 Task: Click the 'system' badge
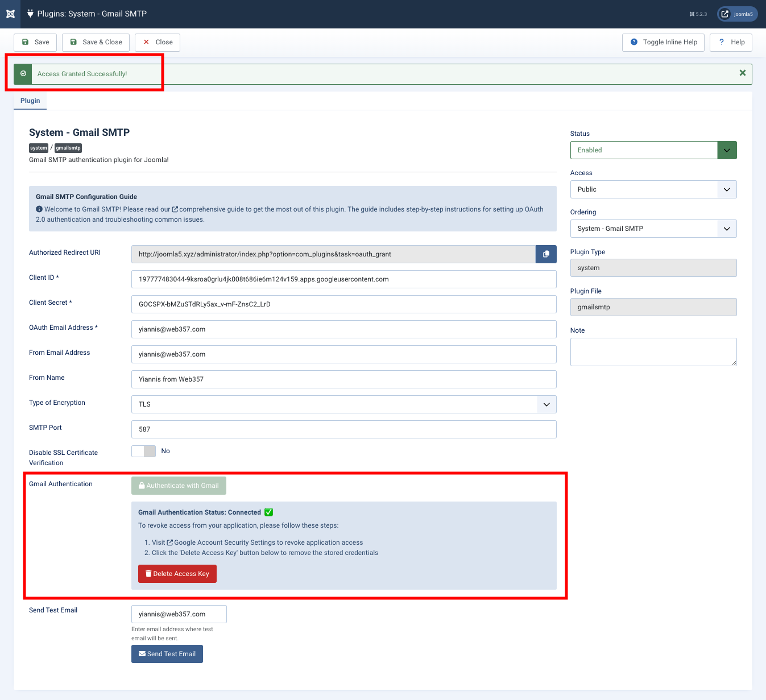39,148
